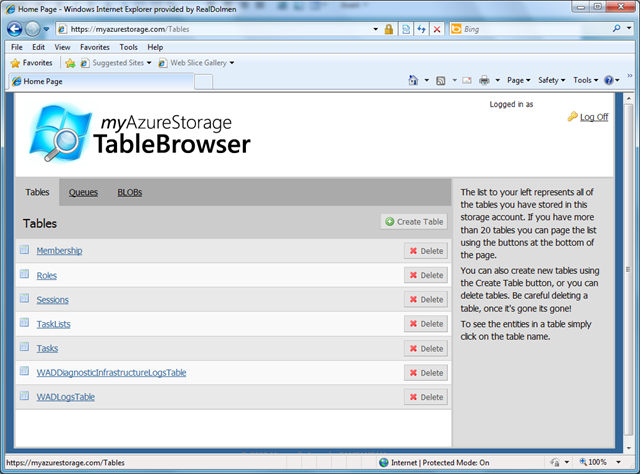Open the Suggested Sites dropdown
Viewport: 640px width, 474px height.
pyautogui.click(x=116, y=63)
